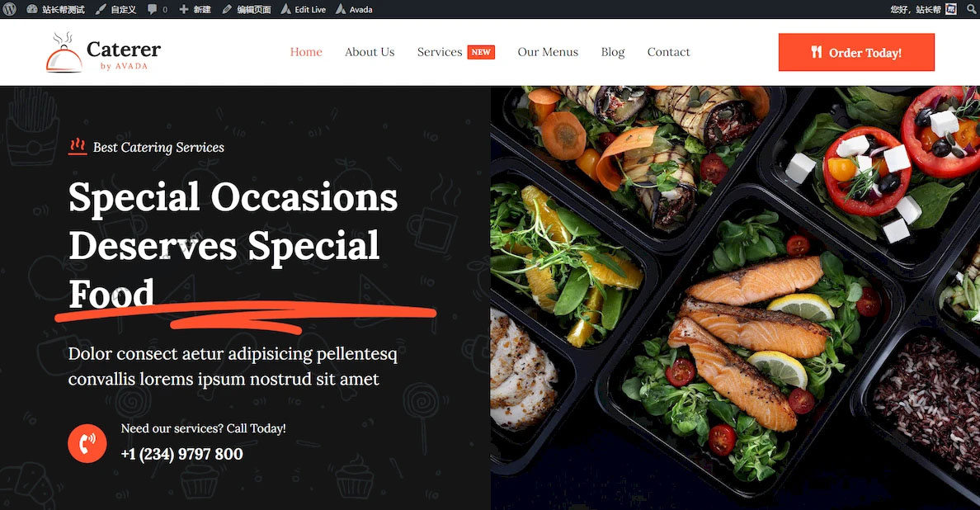Click the steam icon beside Best Catering Services
This screenshot has width=980, height=510.
(x=78, y=146)
